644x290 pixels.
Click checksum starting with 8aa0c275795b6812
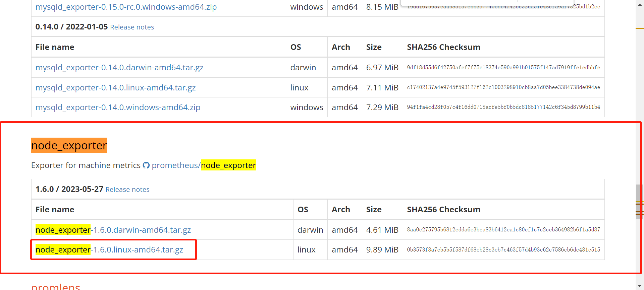(x=503, y=229)
